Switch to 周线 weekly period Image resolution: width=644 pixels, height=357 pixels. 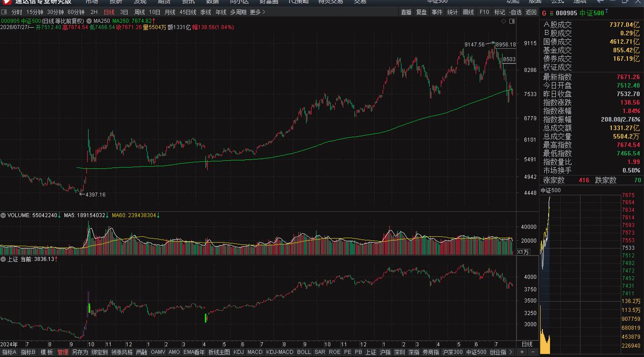139,12
